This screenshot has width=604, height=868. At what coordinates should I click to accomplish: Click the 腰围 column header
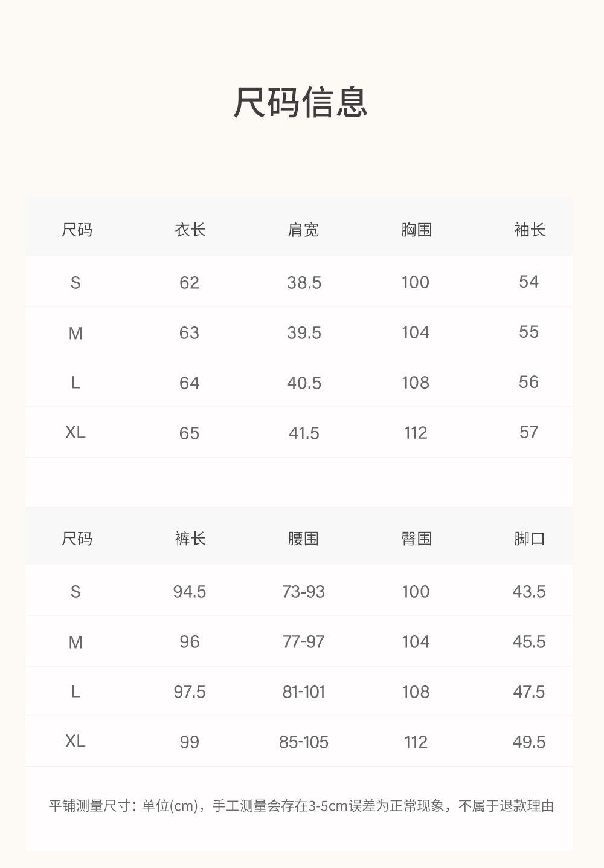pyautogui.click(x=303, y=539)
